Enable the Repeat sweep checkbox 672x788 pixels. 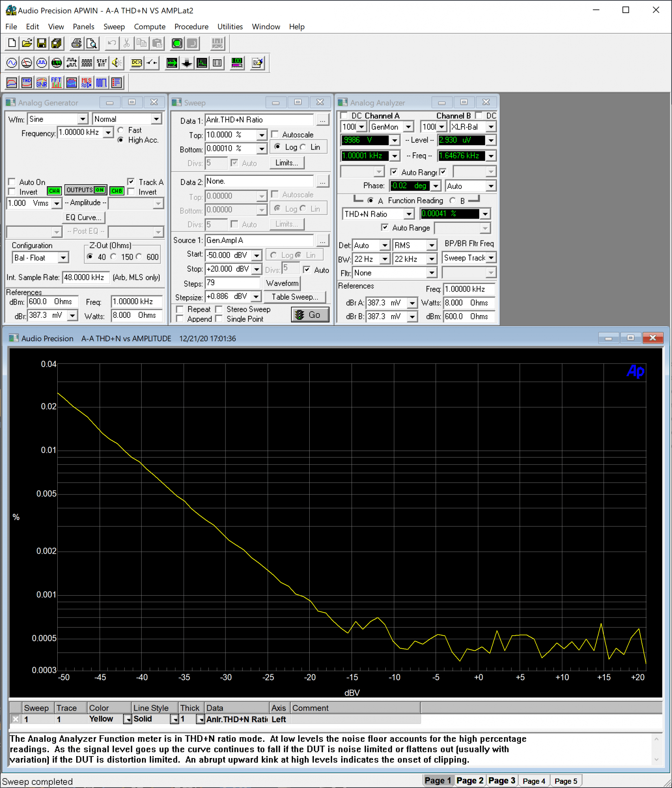[180, 309]
